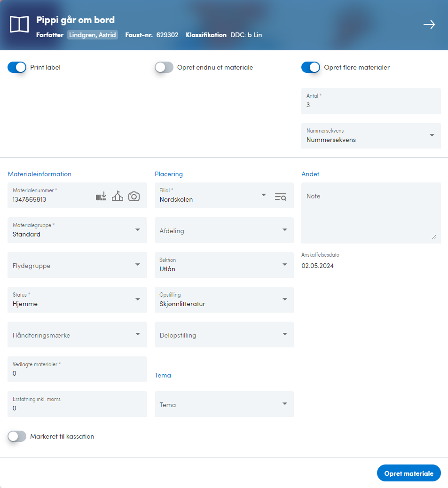Click the Vedlagte materialer input field
This screenshot has height=488, width=448.
pyautogui.click(x=77, y=370)
